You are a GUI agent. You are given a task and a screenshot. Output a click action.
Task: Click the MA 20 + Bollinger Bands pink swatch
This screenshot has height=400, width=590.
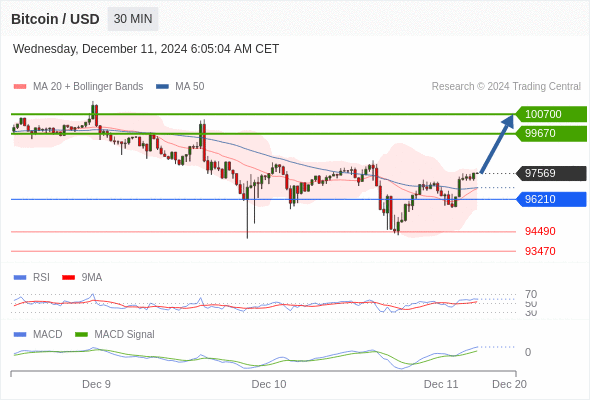coord(20,87)
